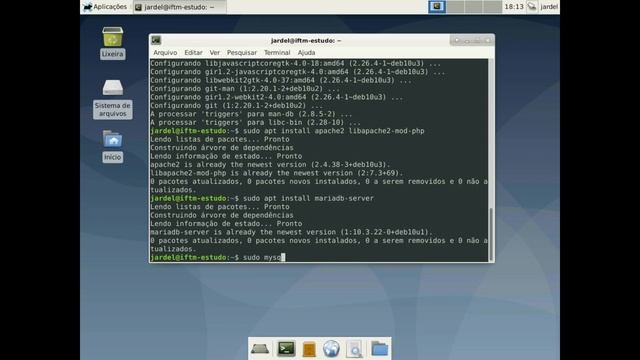Launch the web browser globe icon

point(331,349)
